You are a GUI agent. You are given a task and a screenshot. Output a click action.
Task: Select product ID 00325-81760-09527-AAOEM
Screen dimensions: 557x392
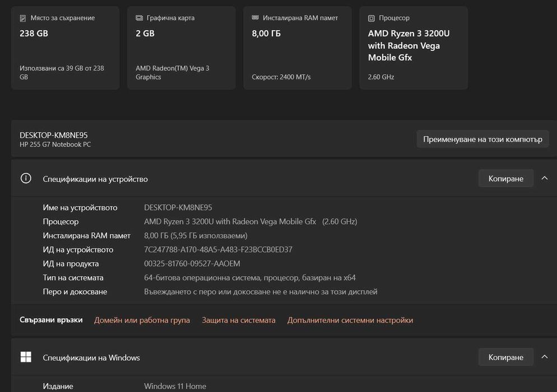[x=192, y=263]
